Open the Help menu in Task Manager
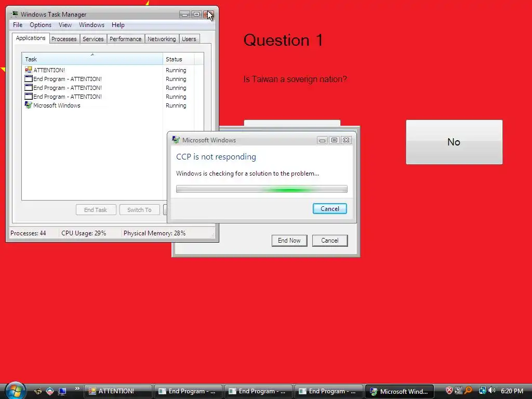Viewport: 532px width, 399px height. tap(118, 25)
